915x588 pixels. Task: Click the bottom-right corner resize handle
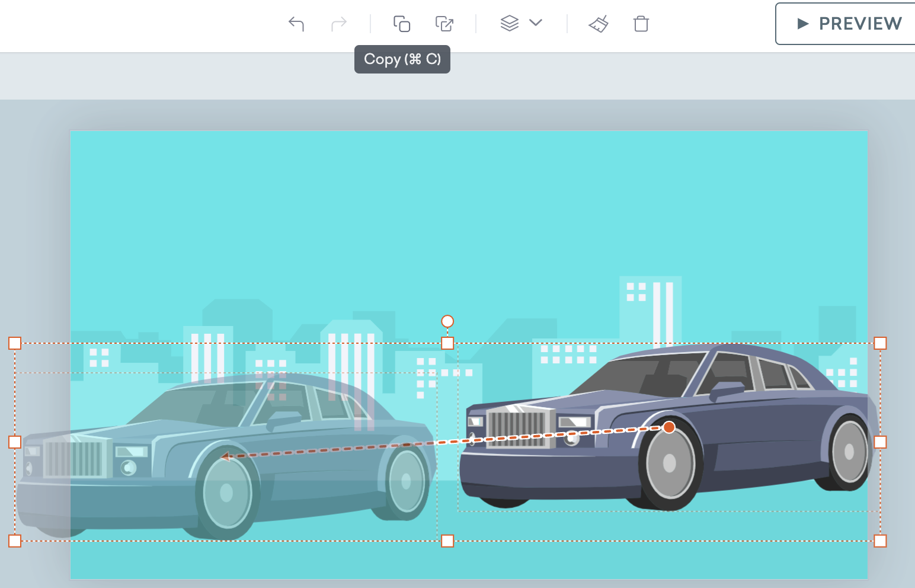(881, 540)
